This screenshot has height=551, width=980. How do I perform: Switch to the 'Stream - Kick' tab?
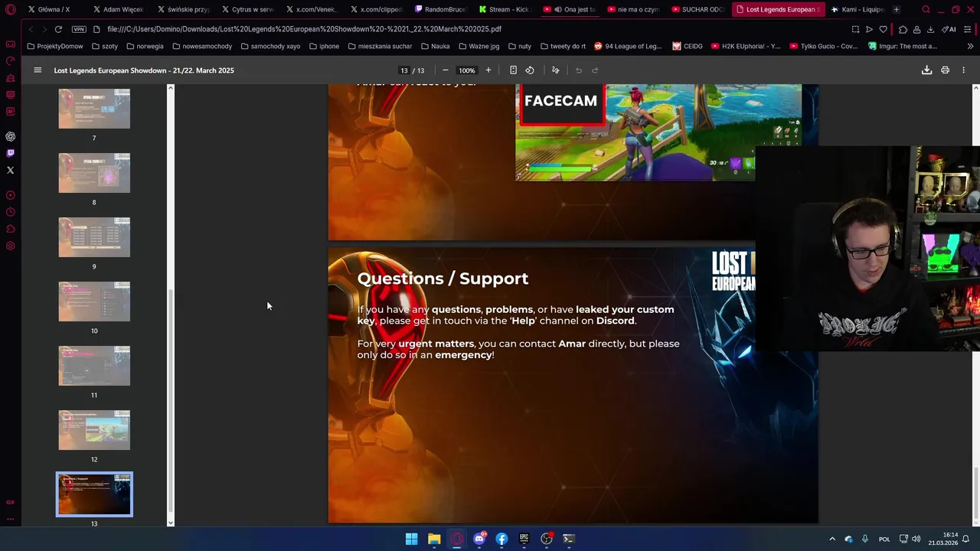pyautogui.click(x=505, y=9)
